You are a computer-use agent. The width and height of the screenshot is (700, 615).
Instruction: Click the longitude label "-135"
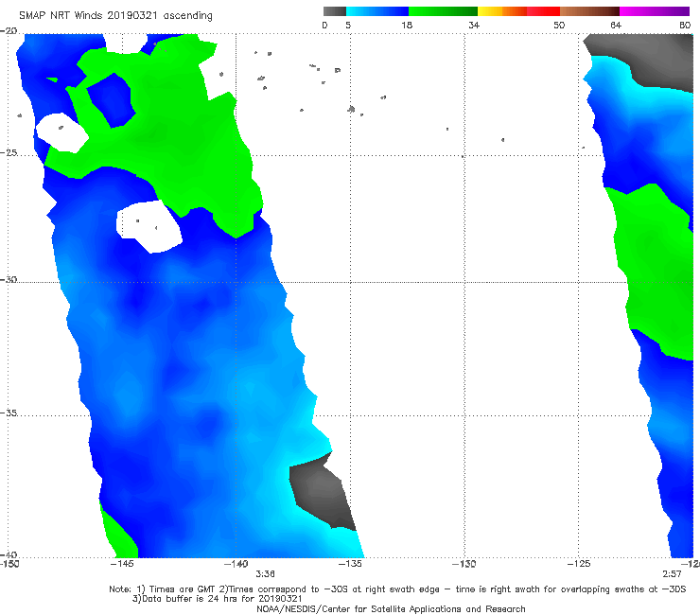pos(350,564)
